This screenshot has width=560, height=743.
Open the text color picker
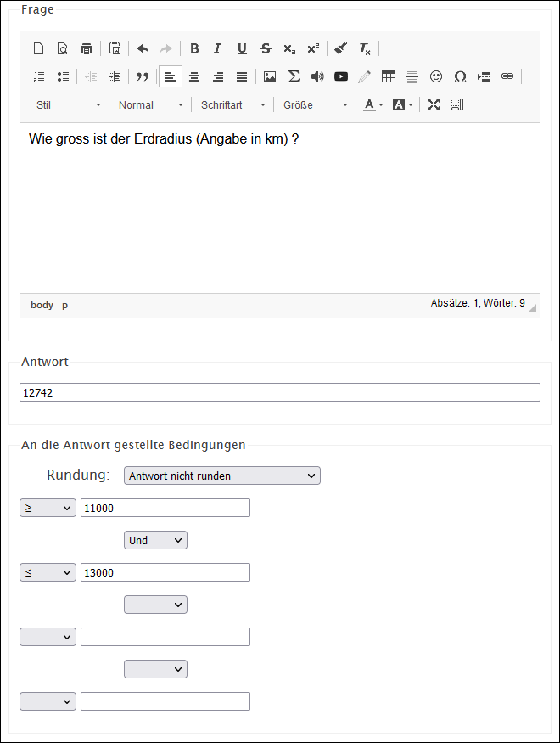(x=373, y=104)
